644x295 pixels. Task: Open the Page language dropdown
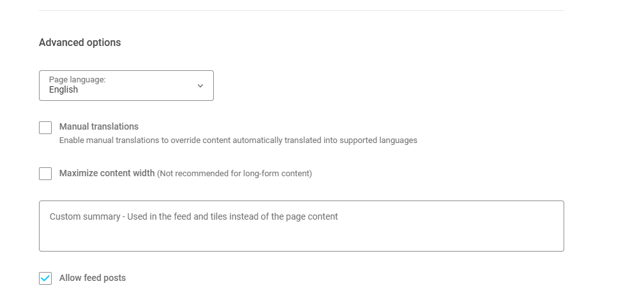(x=126, y=86)
